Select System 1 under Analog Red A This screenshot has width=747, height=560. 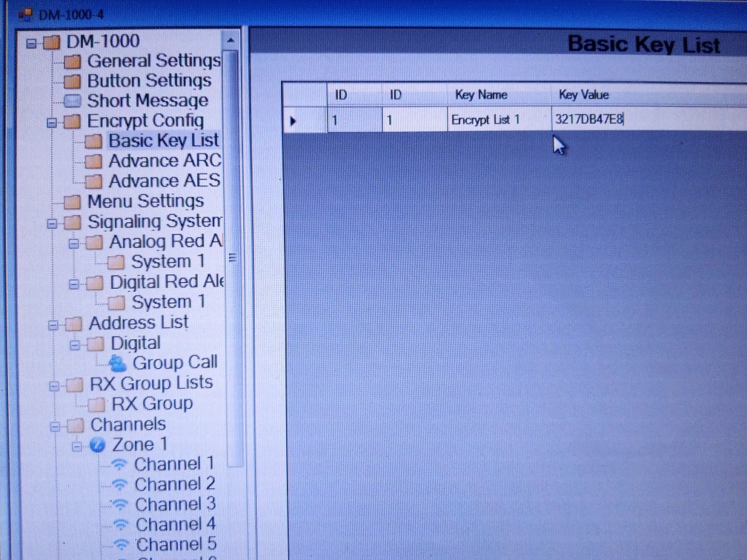coord(168,262)
